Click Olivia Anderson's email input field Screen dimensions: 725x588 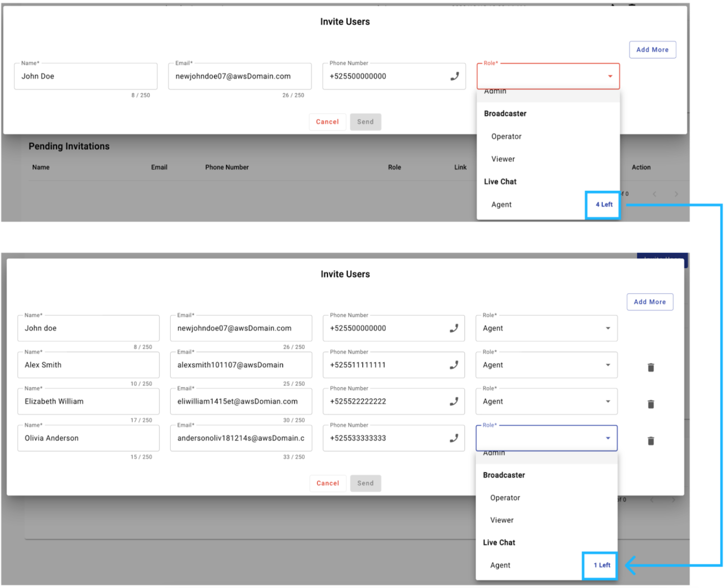pyautogui.click(x=240, y=438)
